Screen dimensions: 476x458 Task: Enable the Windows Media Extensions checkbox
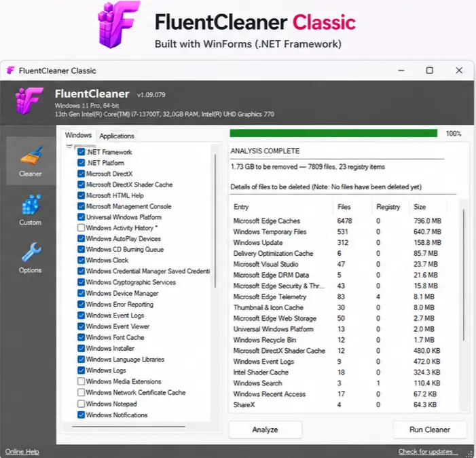[x=81, y=381]
